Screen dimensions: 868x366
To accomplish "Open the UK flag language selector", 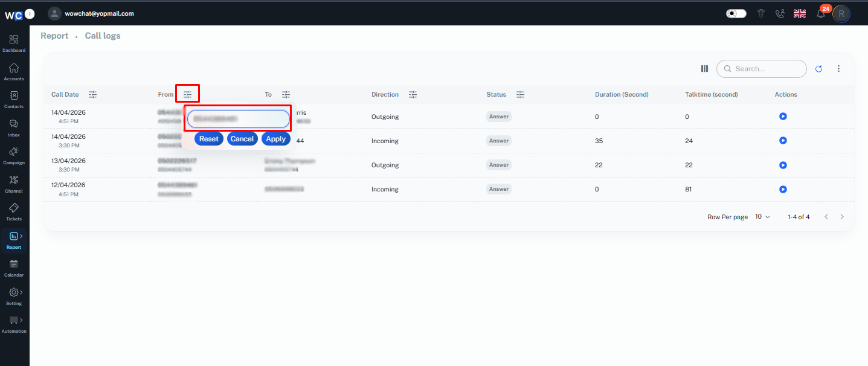I will pyautogui.click(x=800, y=13).
